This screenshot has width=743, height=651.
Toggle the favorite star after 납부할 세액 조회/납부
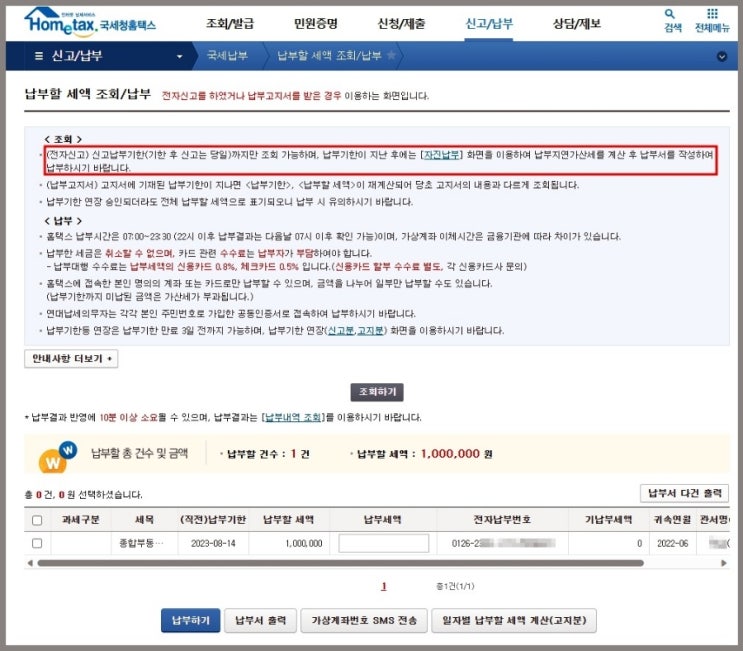(x=391, y=55)
